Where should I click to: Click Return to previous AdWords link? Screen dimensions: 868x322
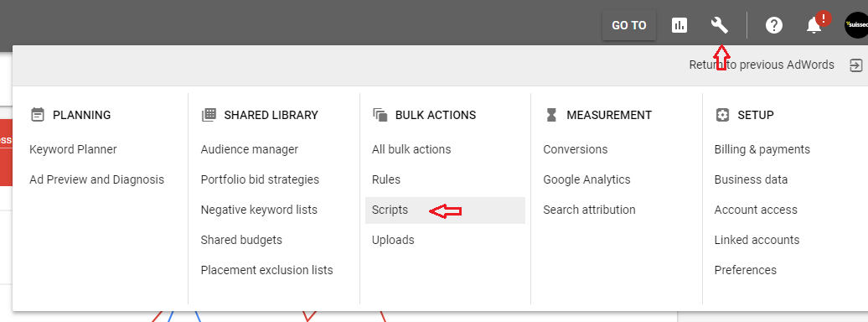761,65
